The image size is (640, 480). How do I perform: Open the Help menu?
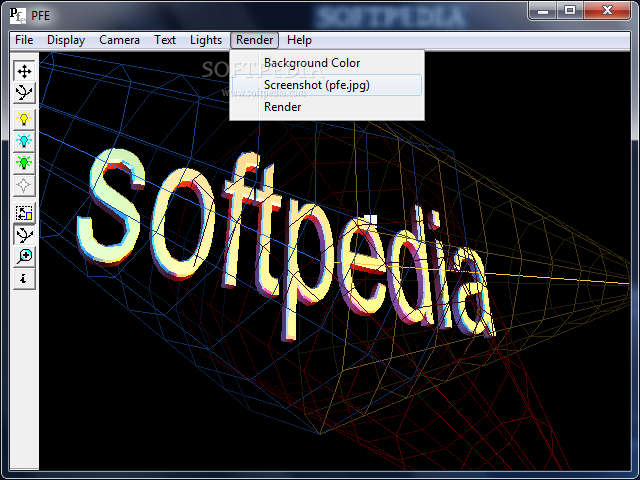[x=299, y=40]
